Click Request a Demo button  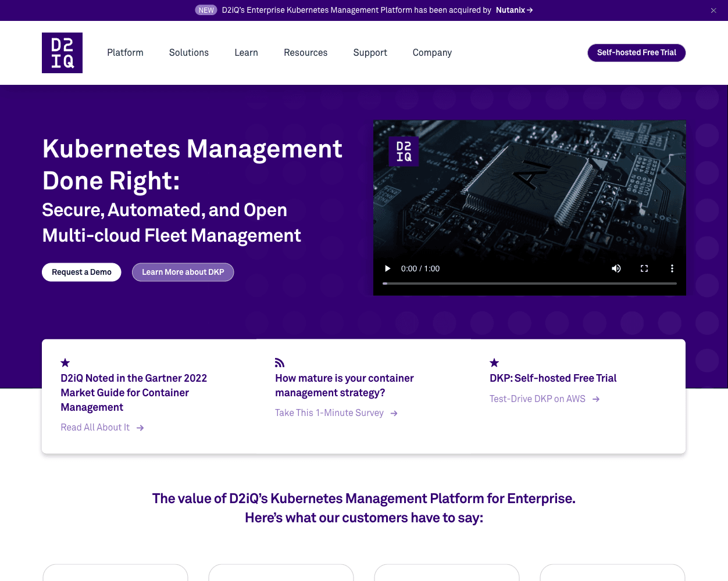pos(81,272)
